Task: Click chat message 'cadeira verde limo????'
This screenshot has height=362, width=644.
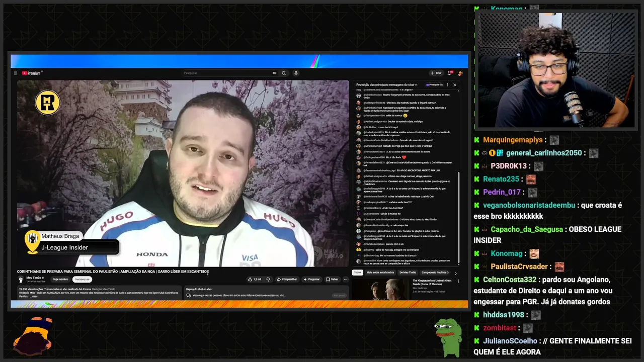Action: click(x=384, y=202)
